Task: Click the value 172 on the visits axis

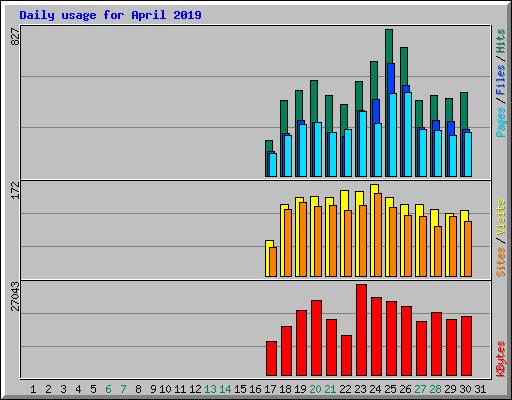Action: (x=15, y=190)
